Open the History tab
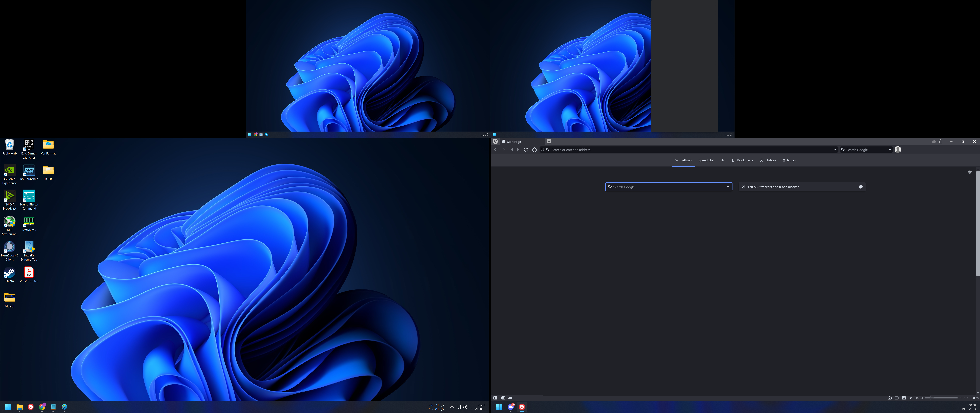980x413 pixels. pos(768,160)
